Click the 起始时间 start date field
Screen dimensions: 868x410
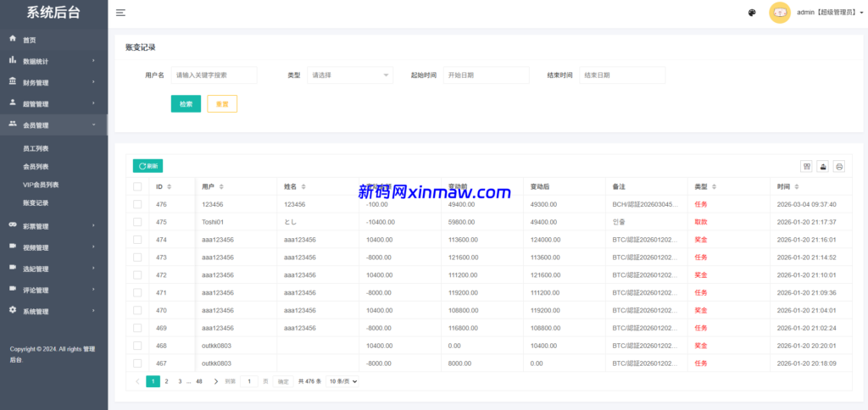point(486,75)
